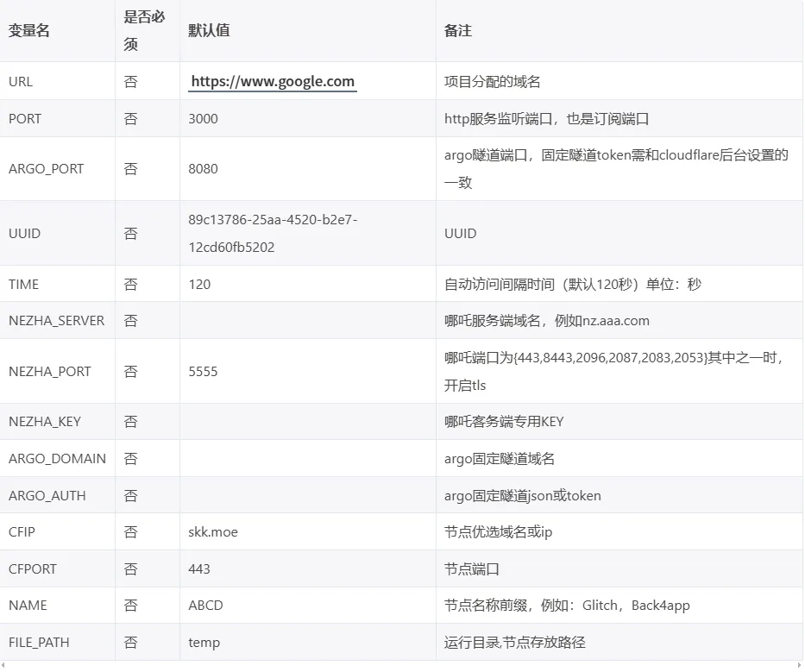Click the NEZHA_KEY variable name
Screen dimensions: 805x672
[x=45, y=422]
